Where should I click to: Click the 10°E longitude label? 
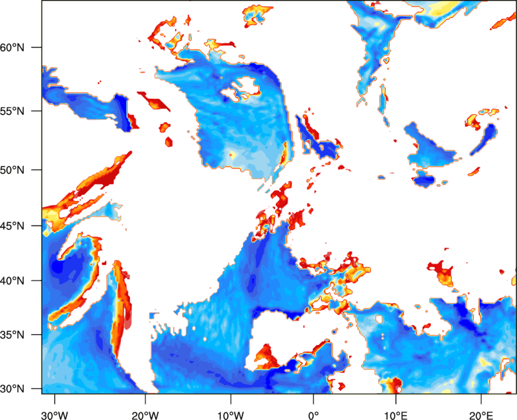pyautogui.click(x=396, y=415)
